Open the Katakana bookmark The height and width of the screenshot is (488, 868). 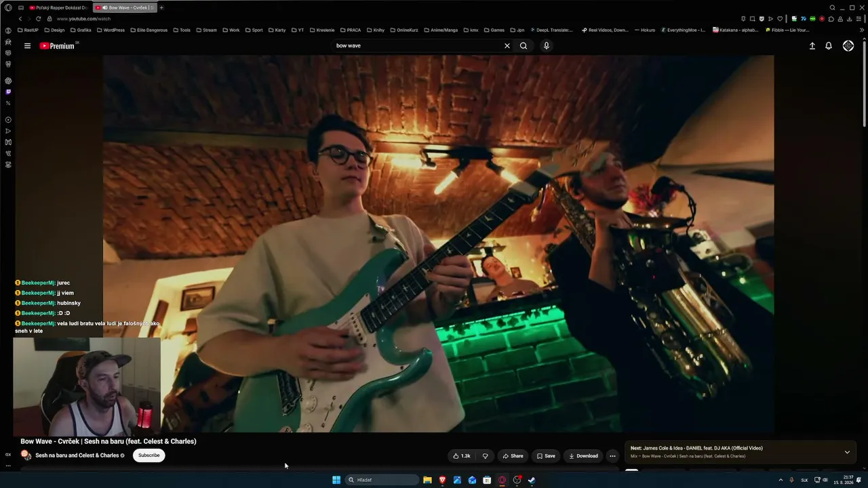[x=736, y=30]
